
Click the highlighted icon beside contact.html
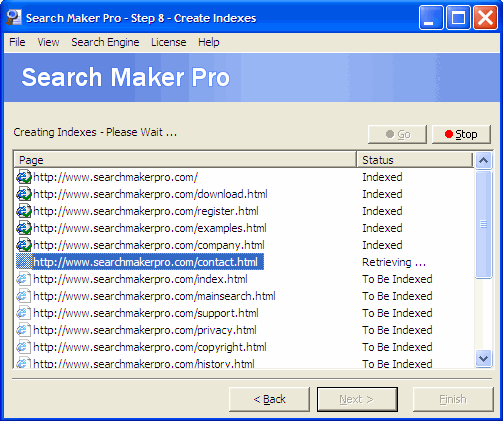click(24, 262)
